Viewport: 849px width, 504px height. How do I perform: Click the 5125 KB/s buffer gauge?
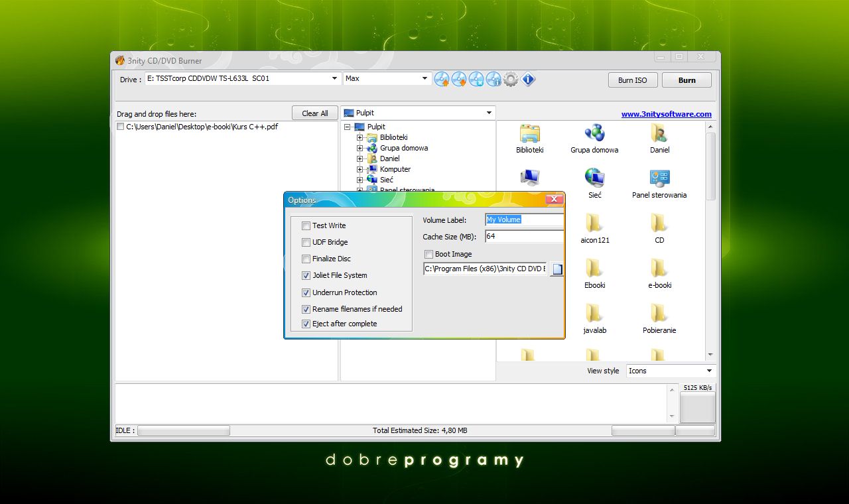click(697, 407)
